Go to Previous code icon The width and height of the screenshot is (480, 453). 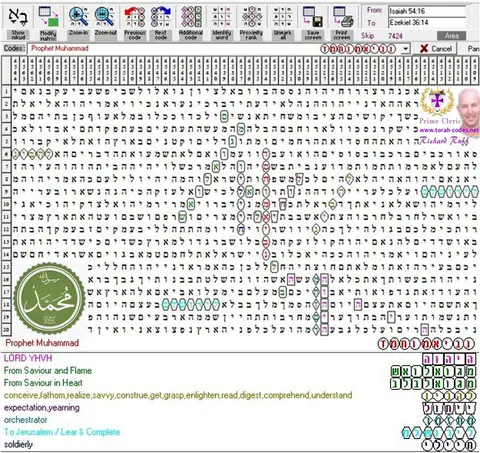[135, 17]
